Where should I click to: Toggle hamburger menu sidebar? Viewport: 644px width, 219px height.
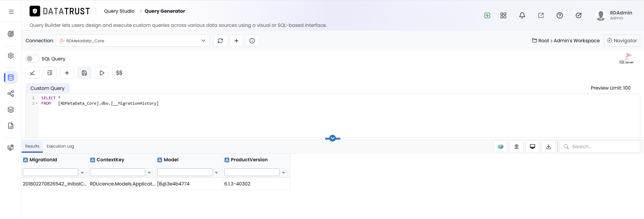point(11,12)
